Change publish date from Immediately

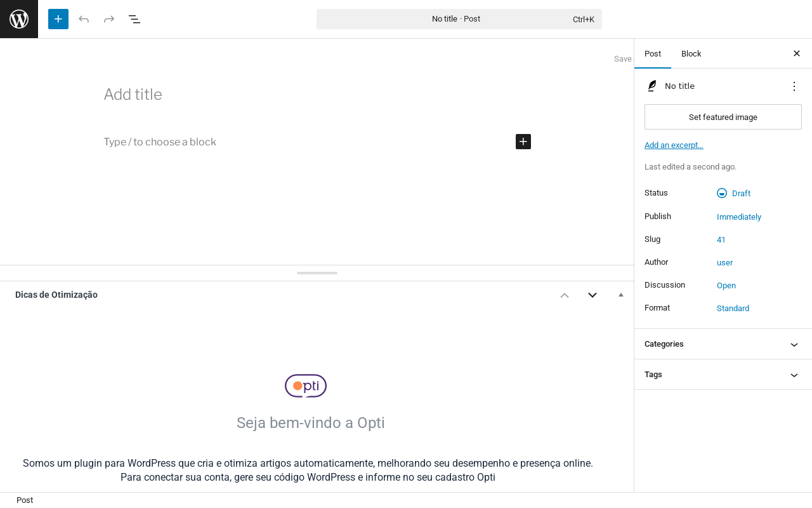tap(739, 217)
